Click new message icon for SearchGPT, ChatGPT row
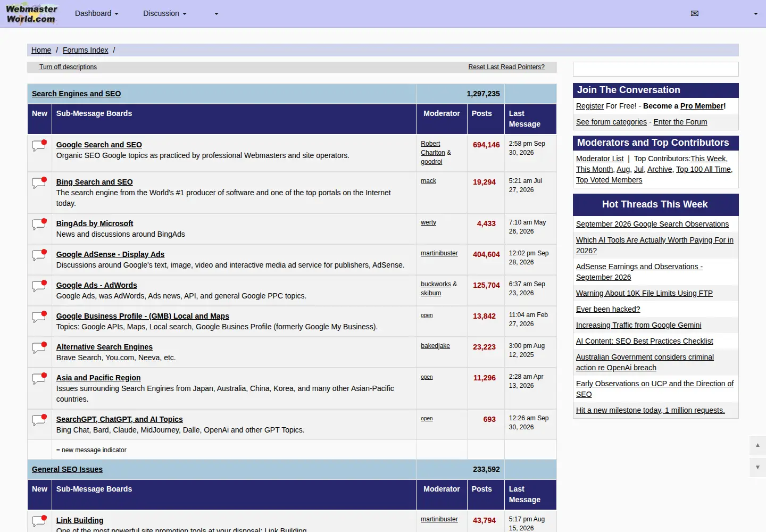 [x=39, y=420]
